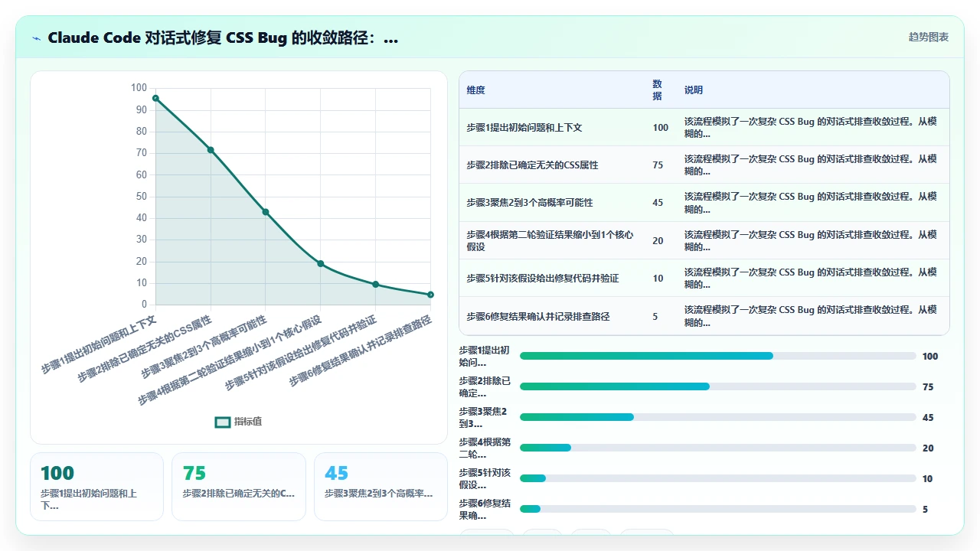Click the dashboard title Claude Code 对话式修复 CSS Bug
Image resolution: width=980 pixels, height=551 pixels.
tap(223, 38)
